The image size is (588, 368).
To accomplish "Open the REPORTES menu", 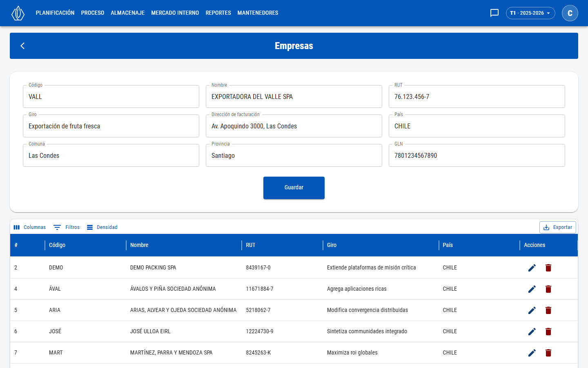I will click(x=218, y=13).
